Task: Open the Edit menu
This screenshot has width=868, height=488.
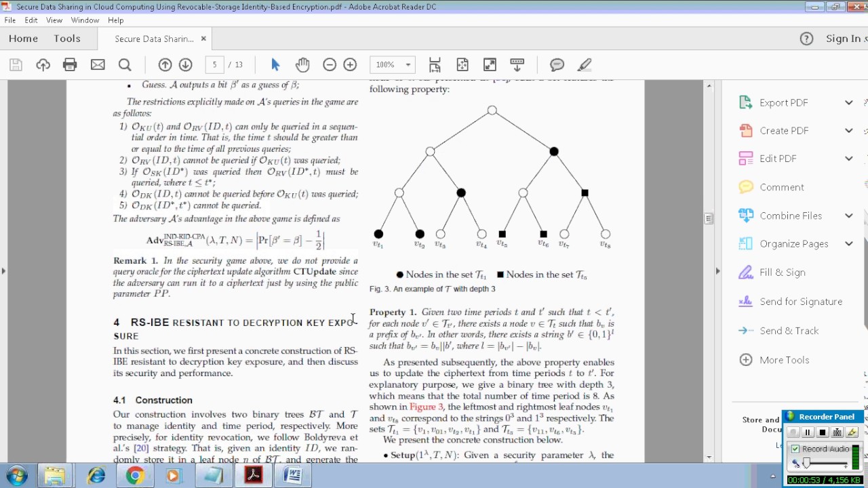Action: click(31, 20)
